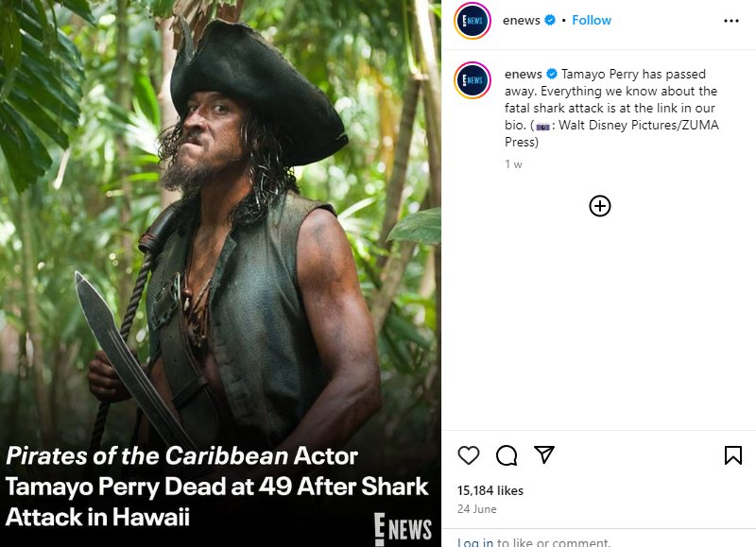The height and width of the screenshot is (547, 756).
Task: Open the enews username in the caption
Action: pyautogui.click(x=524, y=74)
